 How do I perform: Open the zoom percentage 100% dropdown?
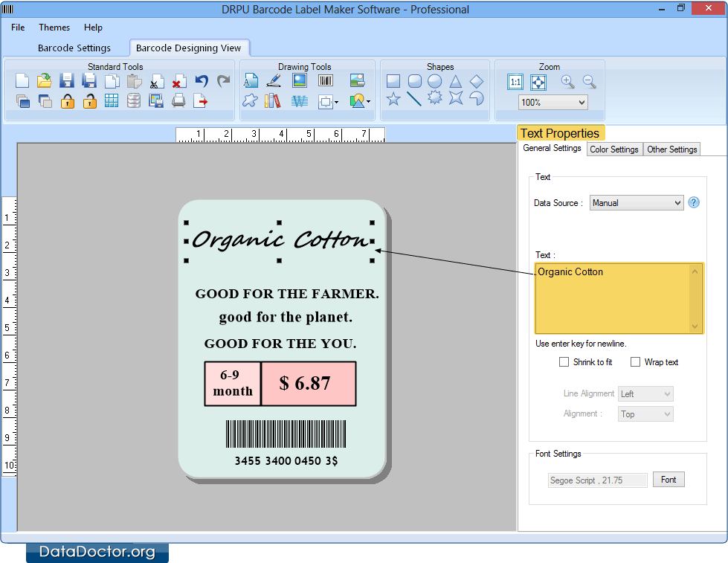553,102
